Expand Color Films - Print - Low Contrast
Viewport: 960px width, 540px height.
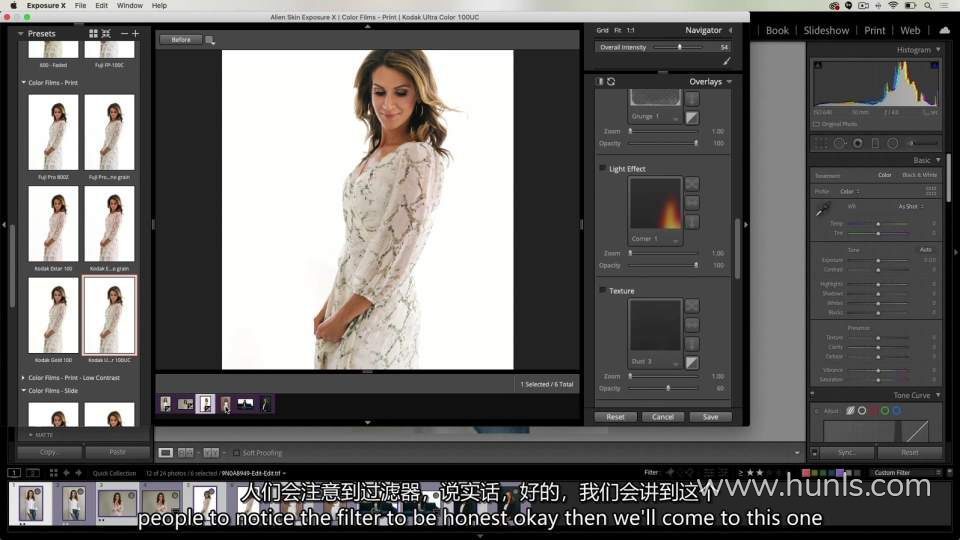tap(24, 378)
